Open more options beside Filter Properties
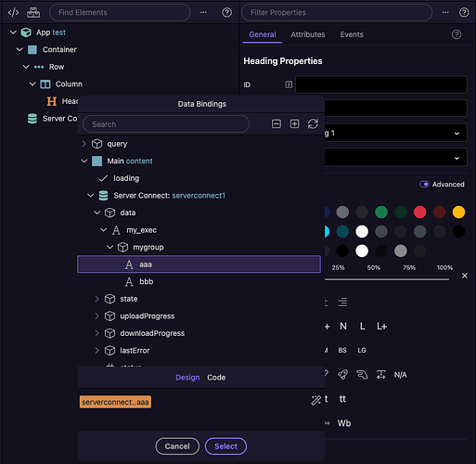The width and height of the screenshot is (476, 464). point(445,12)
